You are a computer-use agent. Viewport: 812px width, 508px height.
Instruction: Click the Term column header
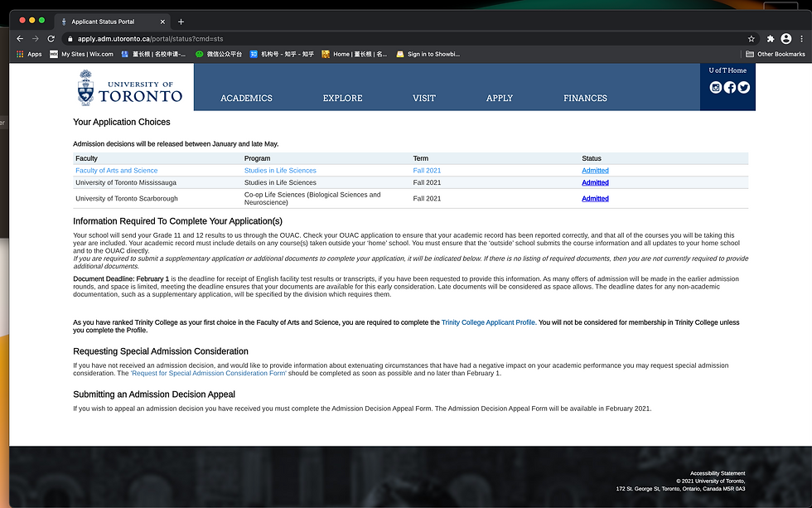point(421,158)
